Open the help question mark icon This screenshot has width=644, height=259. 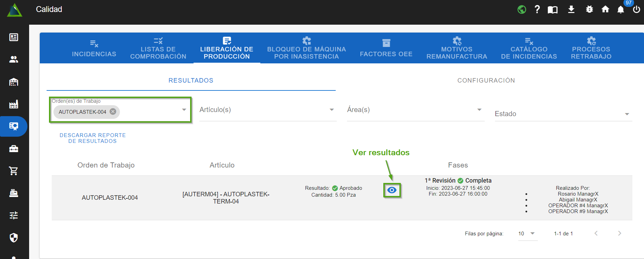coord(537,9)
